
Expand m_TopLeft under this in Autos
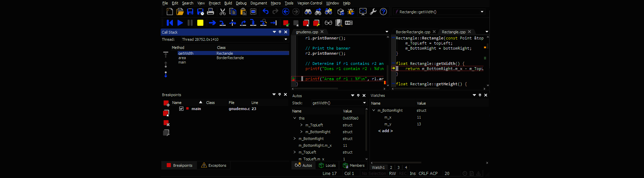point(301,125)
